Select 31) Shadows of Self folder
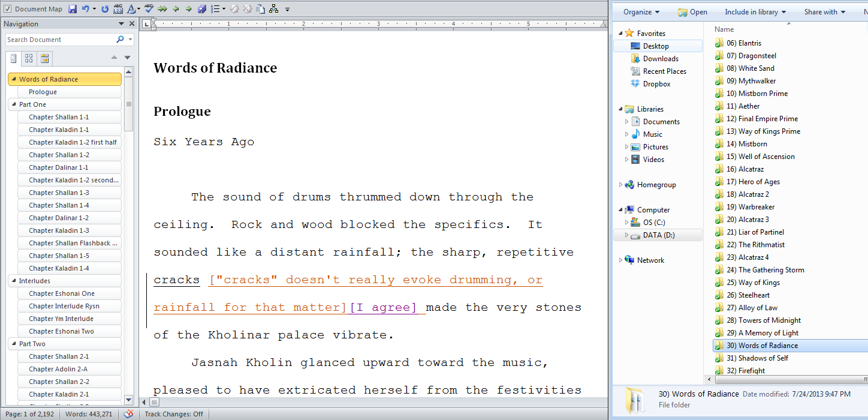The image size is (868, 420). 757,358
